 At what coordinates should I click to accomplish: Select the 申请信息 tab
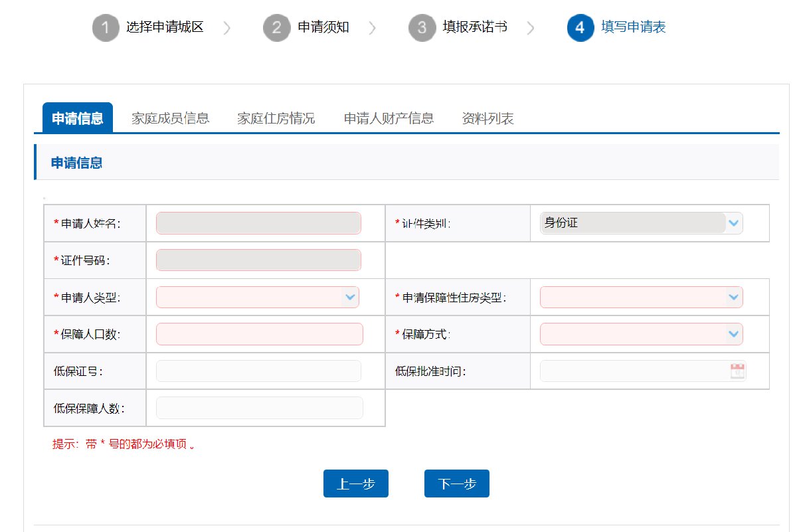click(78, 118)
